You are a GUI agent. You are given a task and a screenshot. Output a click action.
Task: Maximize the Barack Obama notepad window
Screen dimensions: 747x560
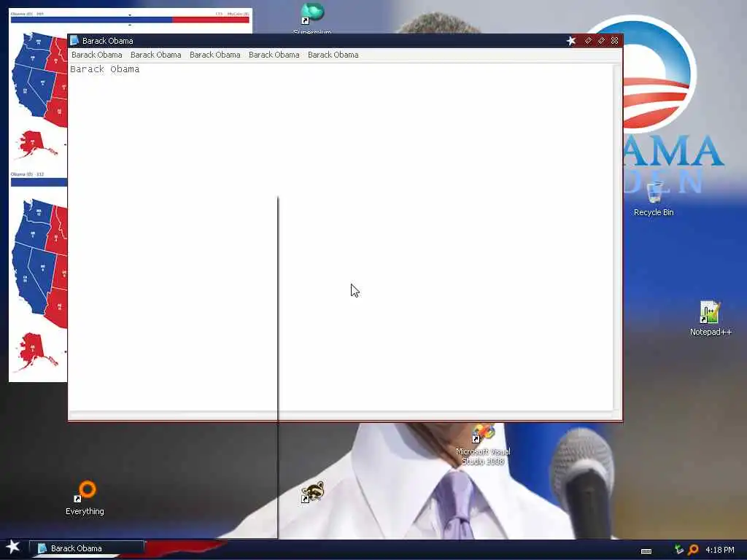click(601, 41)
